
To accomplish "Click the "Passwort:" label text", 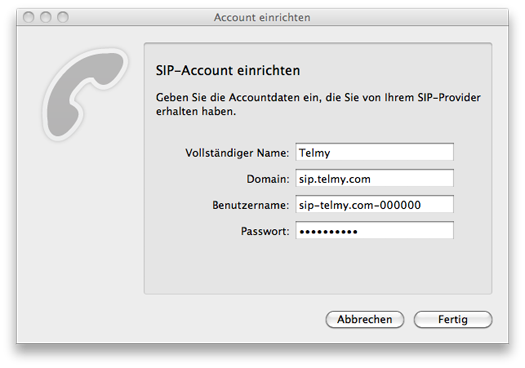I will [x=265, y=231].
